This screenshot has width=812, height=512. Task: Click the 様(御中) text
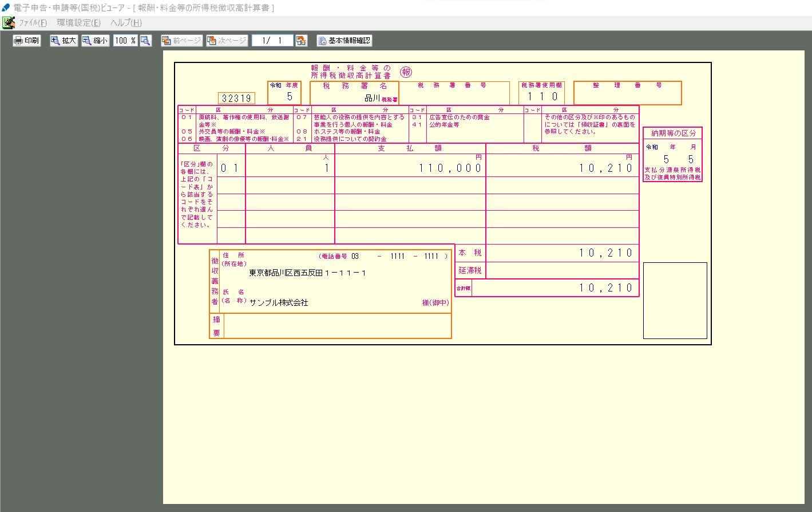pyautogui.click(x=435, y=303)
